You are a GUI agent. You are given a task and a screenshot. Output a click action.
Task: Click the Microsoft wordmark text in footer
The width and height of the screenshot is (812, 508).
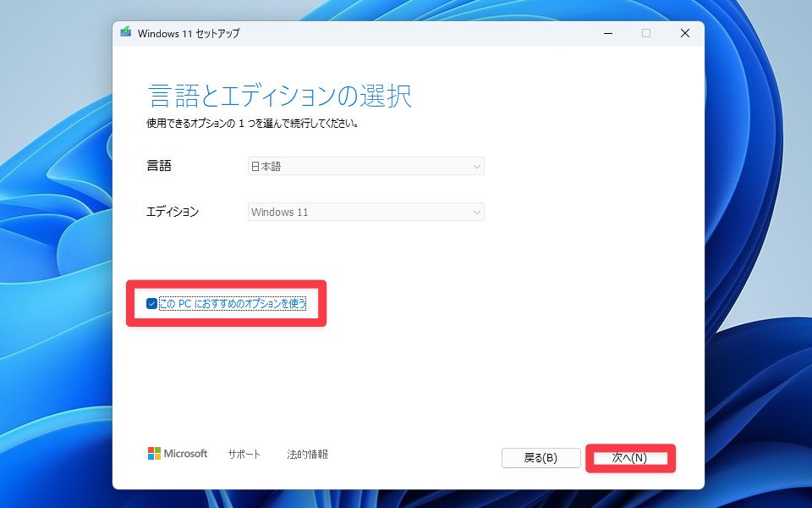185,454
